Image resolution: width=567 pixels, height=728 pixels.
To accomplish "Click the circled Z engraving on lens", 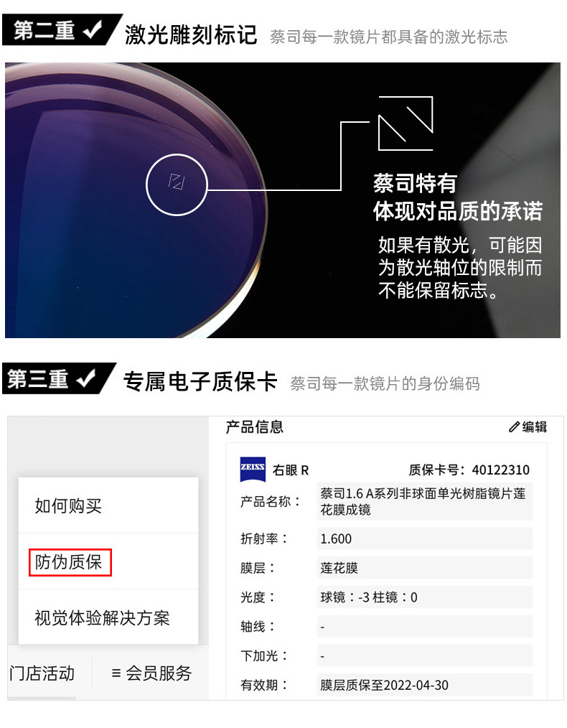I will point(177,185).
